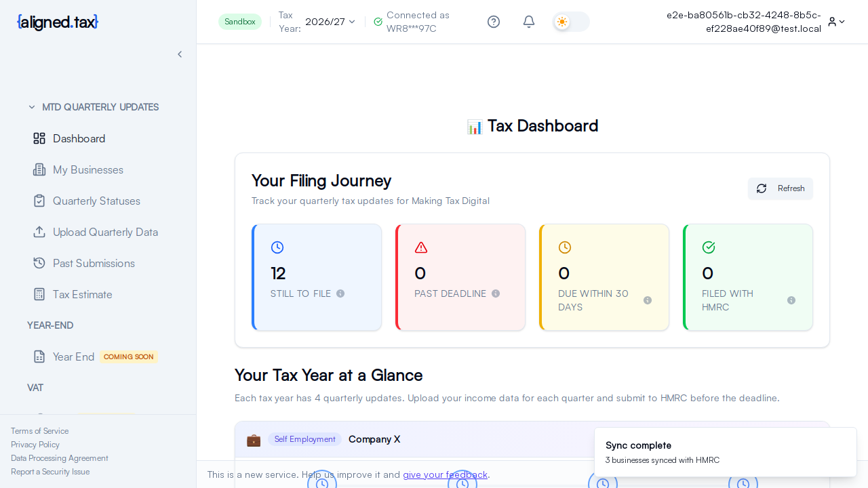Open the notifications bell
The height and width of the screenshot is (488, 868).
click(x=528, y=22)
